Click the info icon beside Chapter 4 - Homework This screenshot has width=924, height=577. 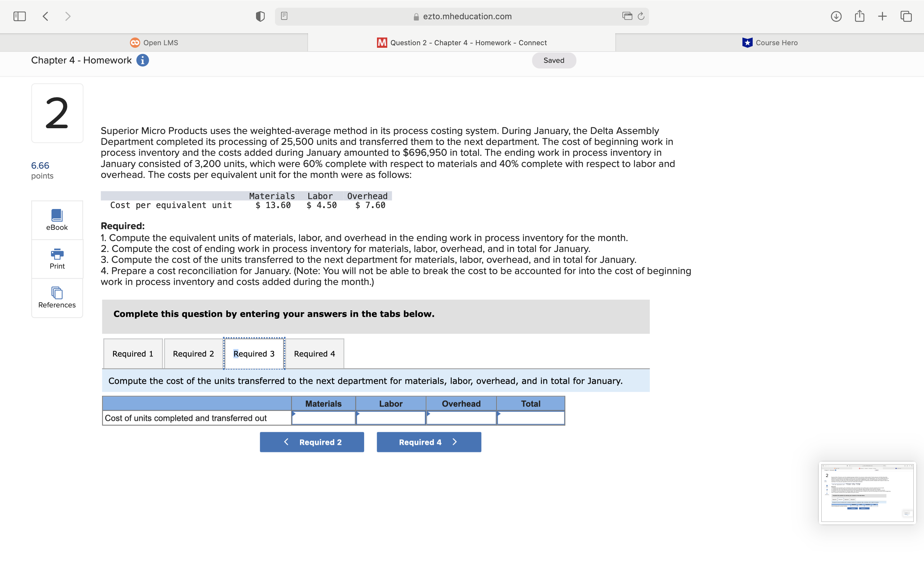point(142,60)
